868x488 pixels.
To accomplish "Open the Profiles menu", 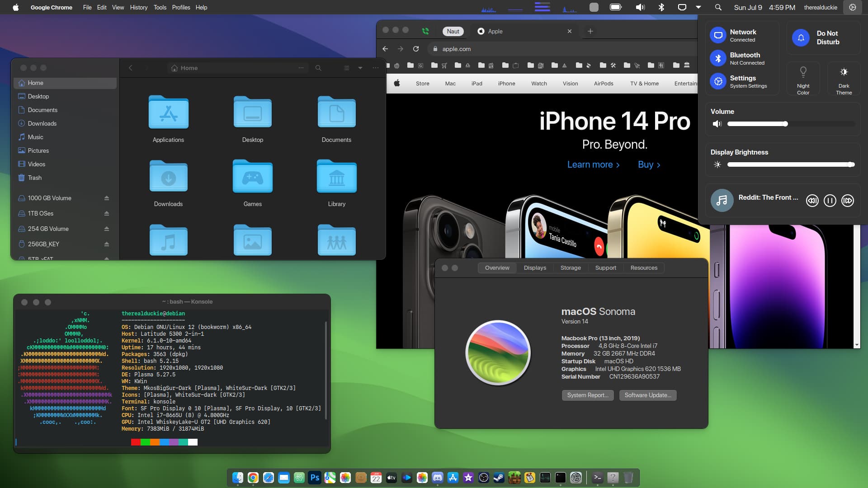I will coord(181,7).
